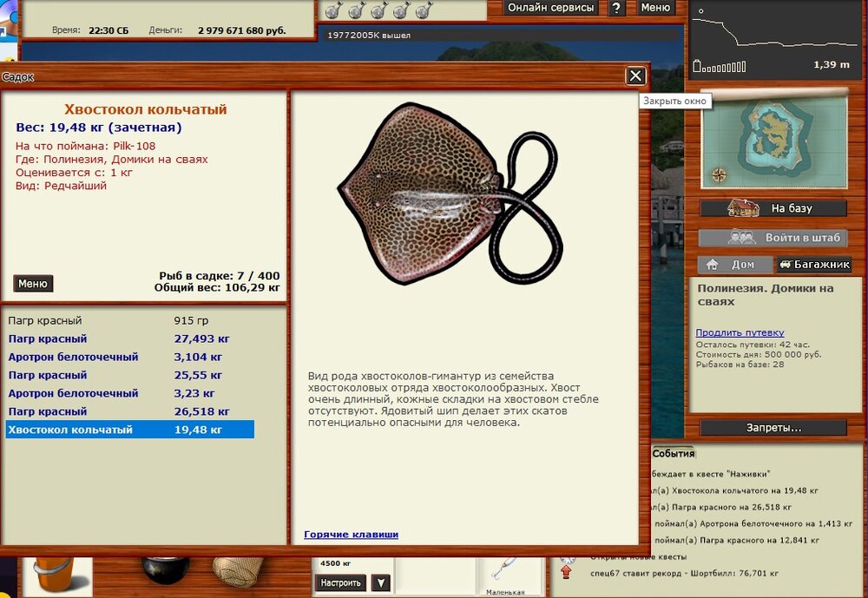The height and width of the screenshot is (598, 868).
Task: Click the Запреты... button
Action: [773, 428]
